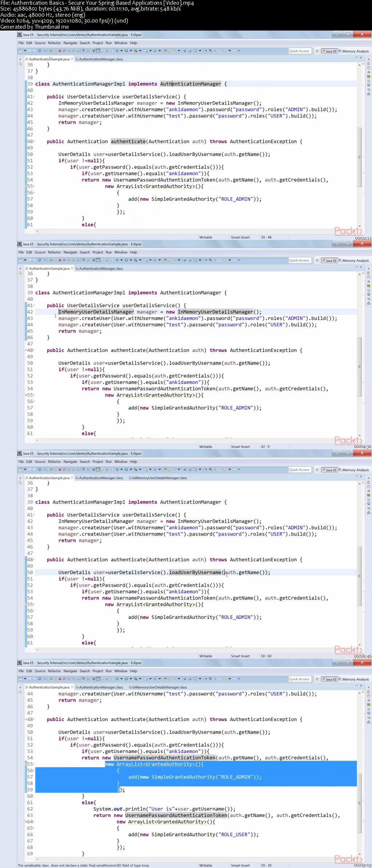Open Perspective icon in the 00:06:46 frame
This screenshot has width=372, height=868.
pos(317,470)
